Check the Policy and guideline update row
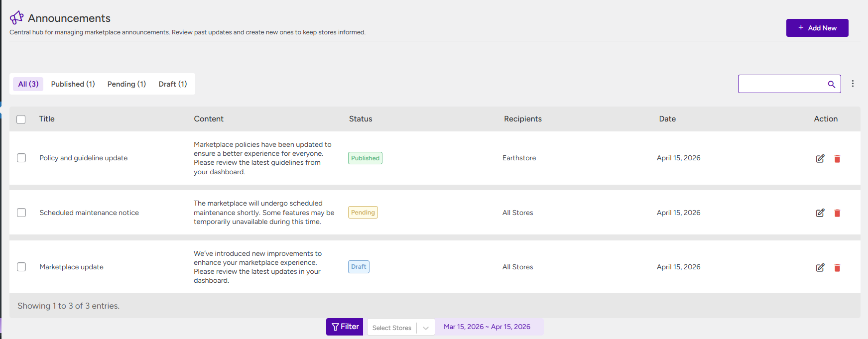This screenshot has height=339, width=868. coord(21,158)
